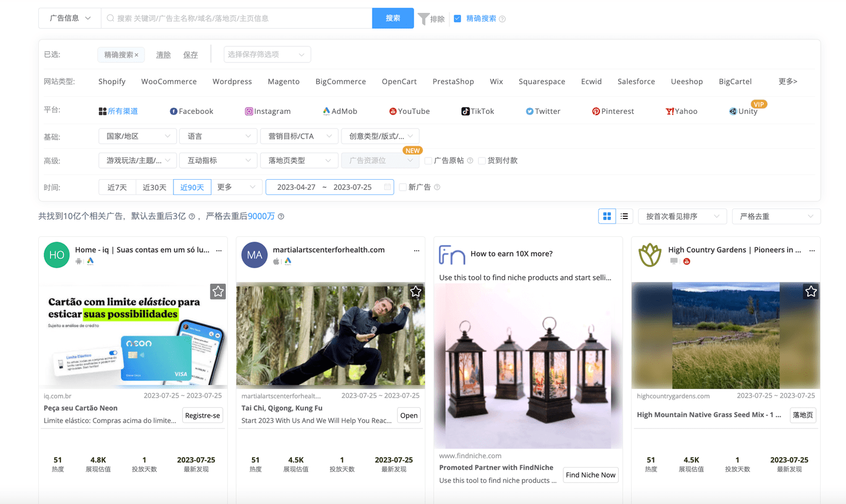This screenshot has height=504, width=846.
Task: Filter by WooCommerce website type
Action: point(169,82)
